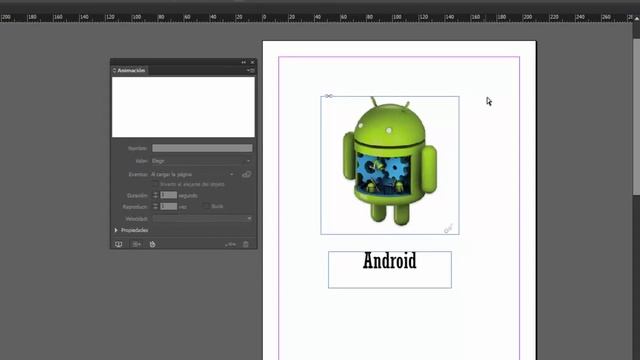Click the animation preview area in panel
The image size is (640, 360).
tap(183, 107)
